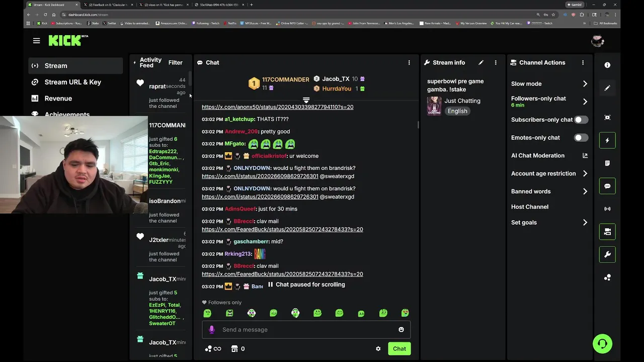Click the Kick logo

tap(68, 40)
